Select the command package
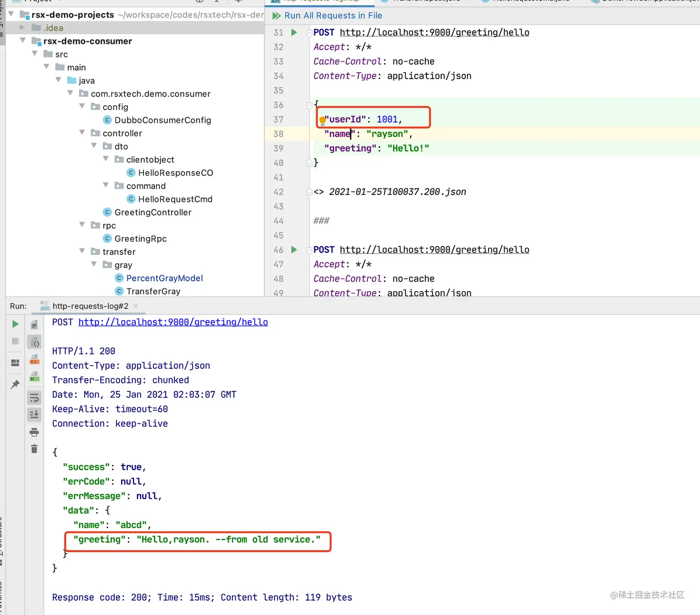The height and width of the screenshot is (615, 700). tap(146, 186)
